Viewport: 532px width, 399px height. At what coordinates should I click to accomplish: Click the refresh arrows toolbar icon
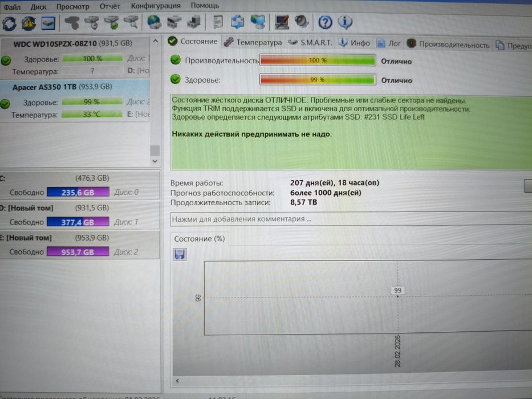click(x=9, y=23)
